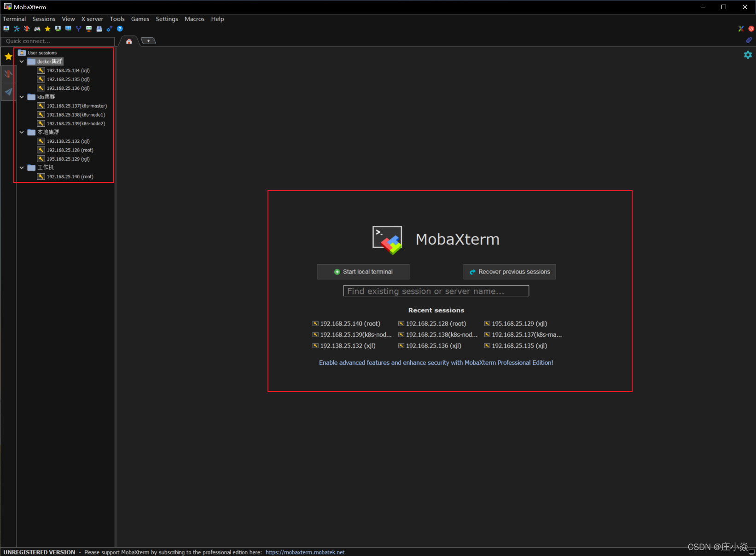Select session 192.168.25.134 (xjl) in tree

click(64, 70)
